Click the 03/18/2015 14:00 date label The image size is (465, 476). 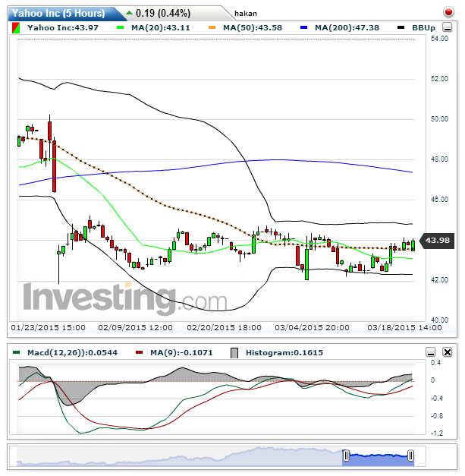[x=404, y=328]
